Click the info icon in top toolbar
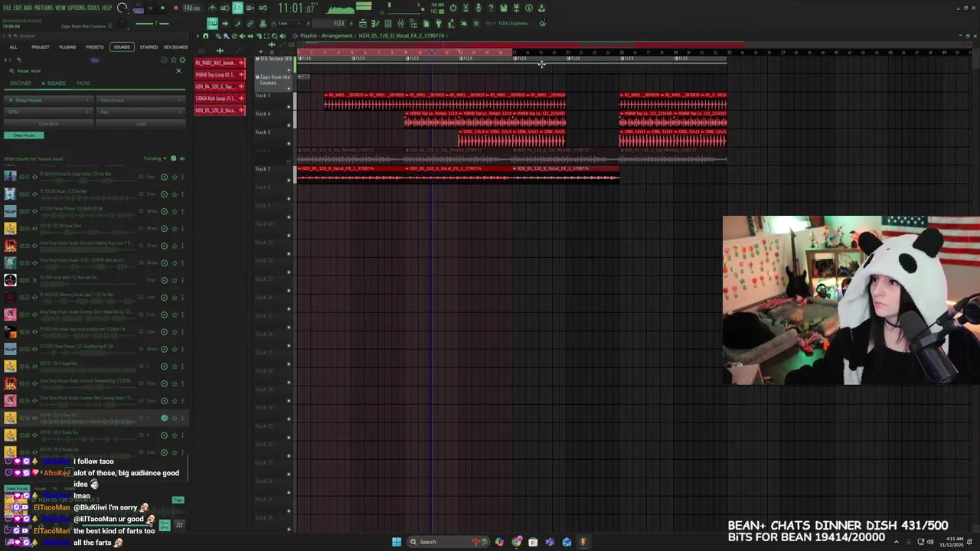Screen dimensions: 980x551 [x=529, y=8]
